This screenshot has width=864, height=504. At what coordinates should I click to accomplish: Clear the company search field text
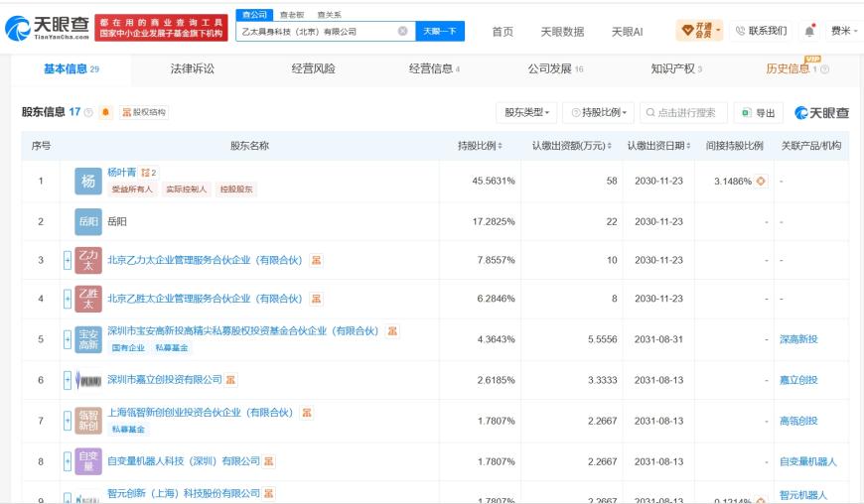pos(403,31)
